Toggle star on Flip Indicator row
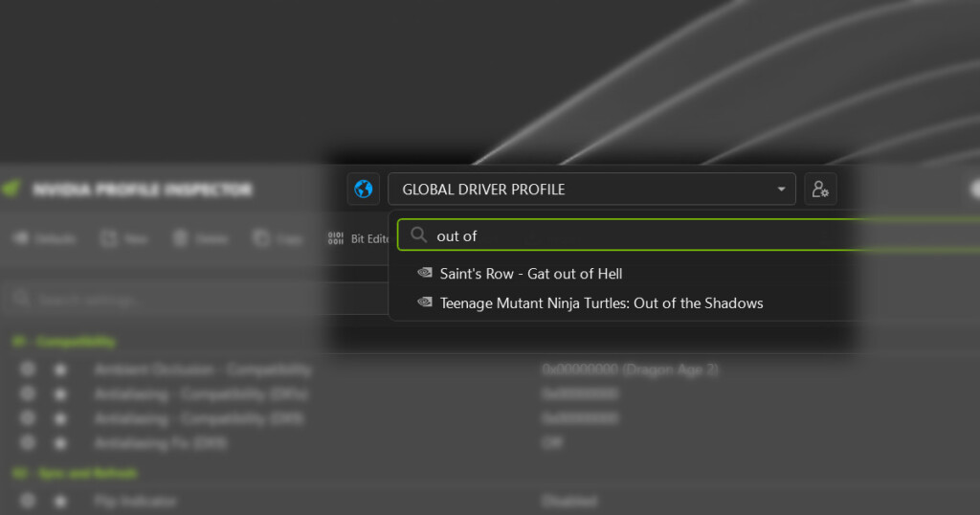The image size is (980, 515). 60,502
